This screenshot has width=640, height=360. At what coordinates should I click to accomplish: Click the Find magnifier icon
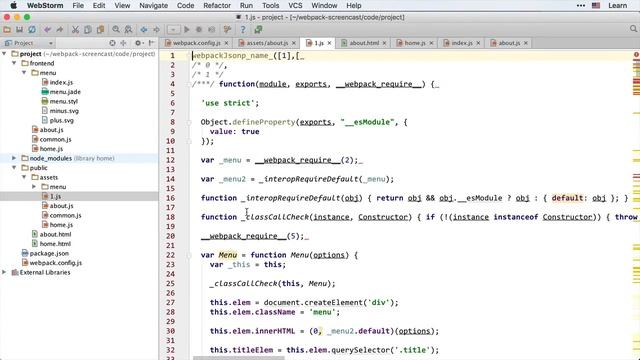pyautogui.click(x=116, y=29)
